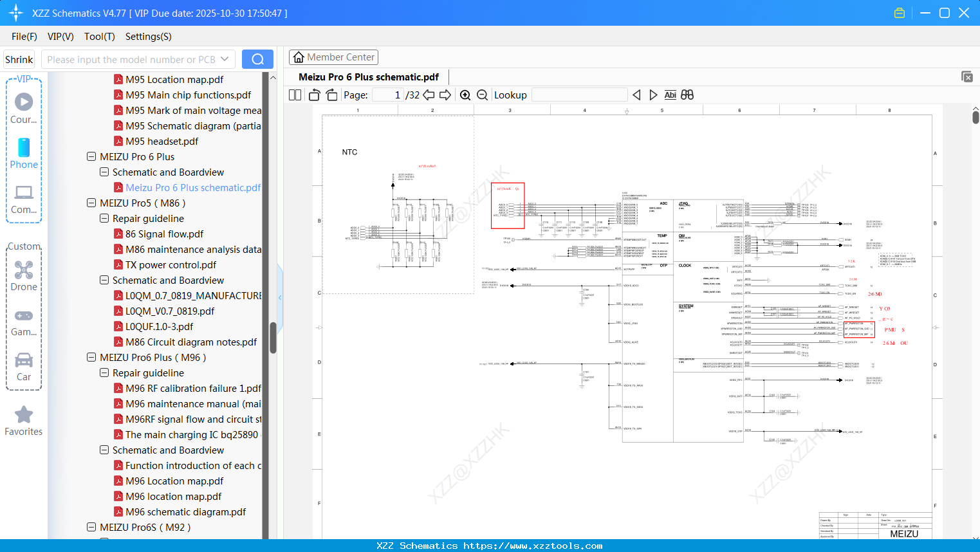The image size is (980, 552).
Task: Toggle whole-word search with the Abi icon
Action: (x=670, y=95)
